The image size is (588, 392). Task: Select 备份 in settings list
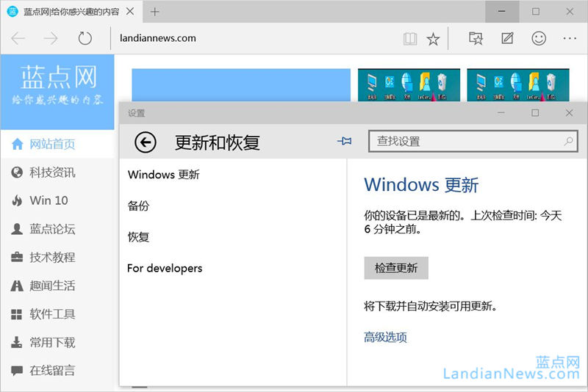coord(138,206)
